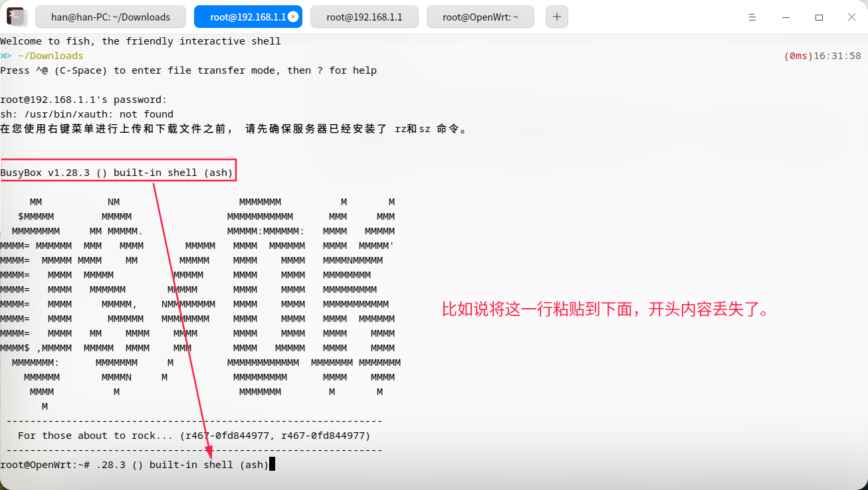Maximize the terminal window

819,17
